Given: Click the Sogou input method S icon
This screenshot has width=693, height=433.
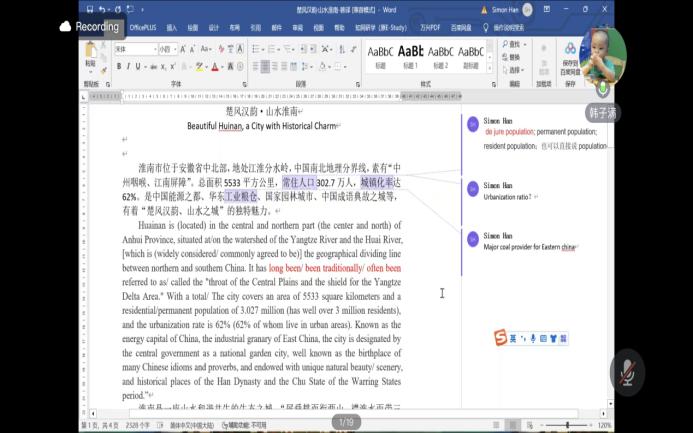Looking at the screenshot, I should point(500,339).
